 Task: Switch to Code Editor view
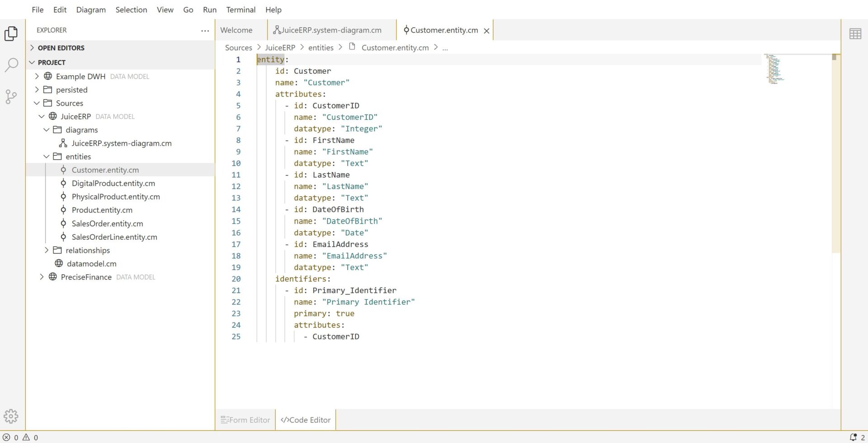pos(306,420)
